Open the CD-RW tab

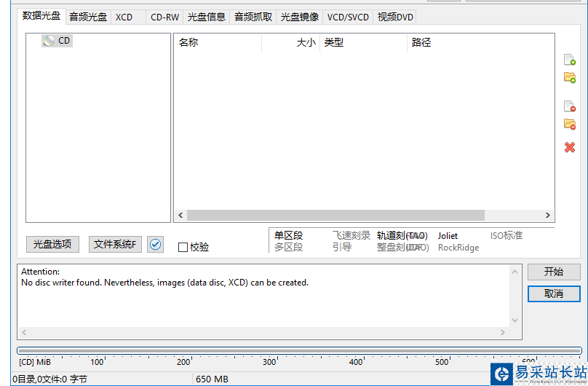coord(164,17)
